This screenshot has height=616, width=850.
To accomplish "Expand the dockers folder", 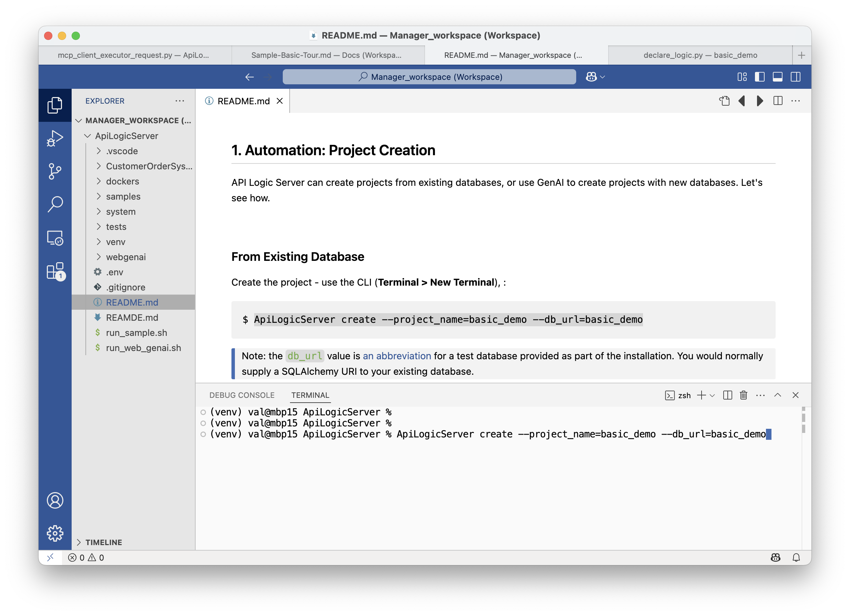I will coord(133,181).
